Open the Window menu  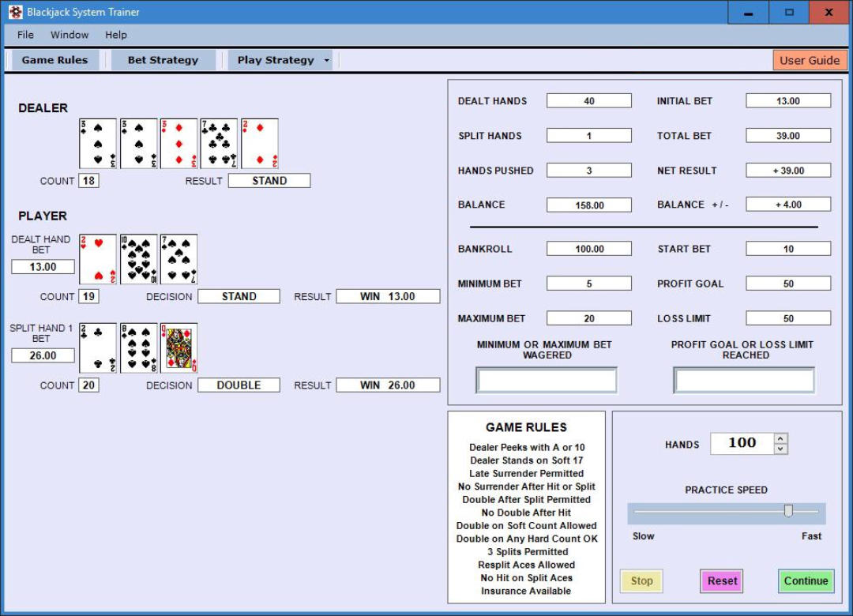tap(70, 35)
